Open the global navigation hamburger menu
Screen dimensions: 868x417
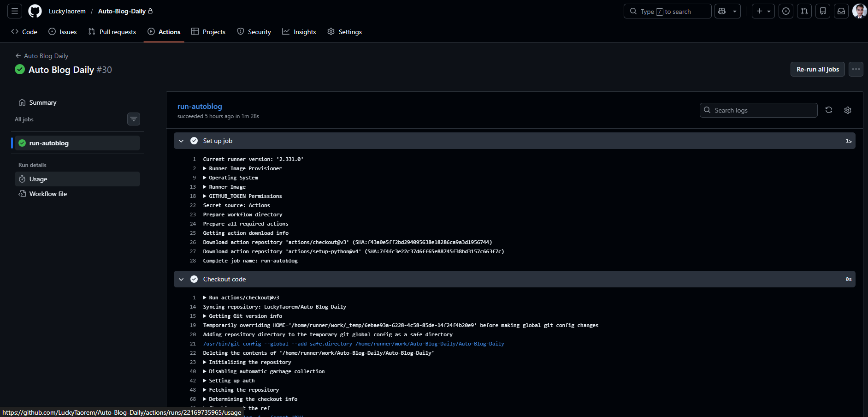[14, 11]
